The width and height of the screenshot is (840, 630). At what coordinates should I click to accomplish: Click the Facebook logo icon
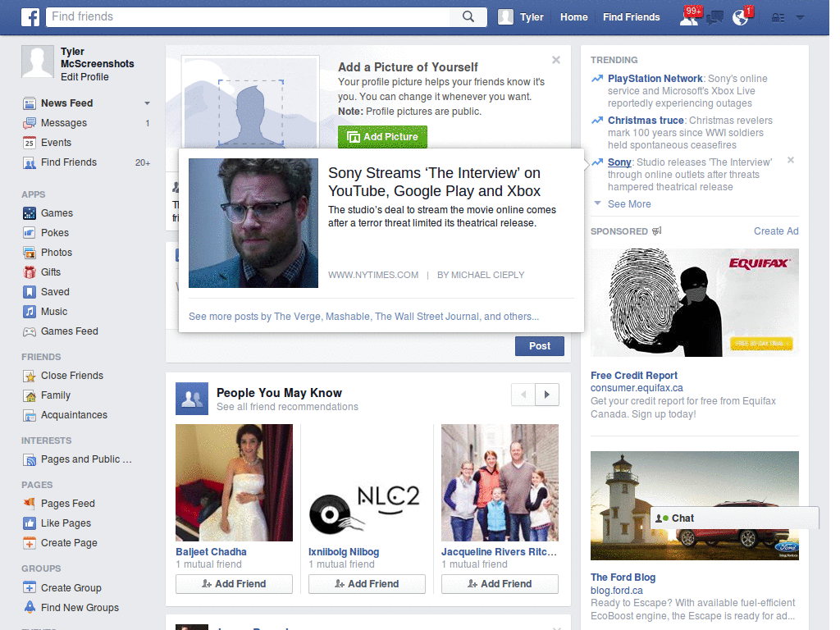coord(30,17)
